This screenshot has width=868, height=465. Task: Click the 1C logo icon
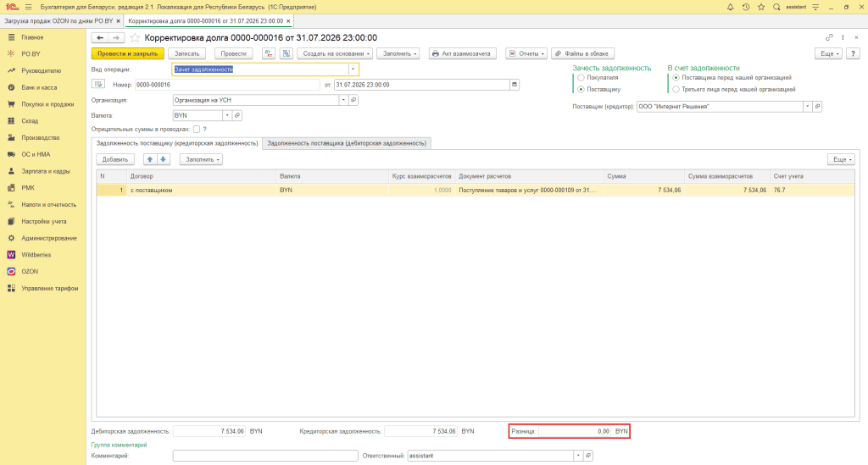click(x=12, y=7)
